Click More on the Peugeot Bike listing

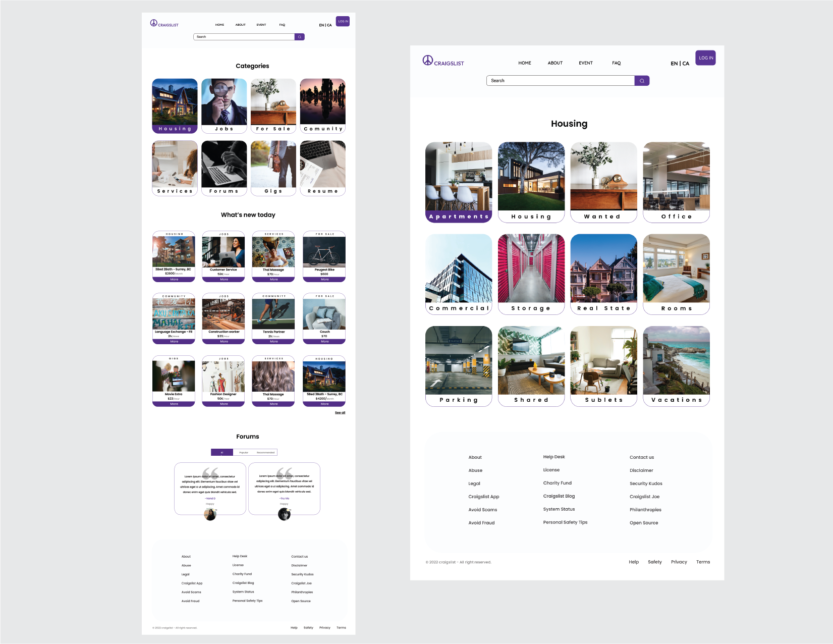pos(324,279)
